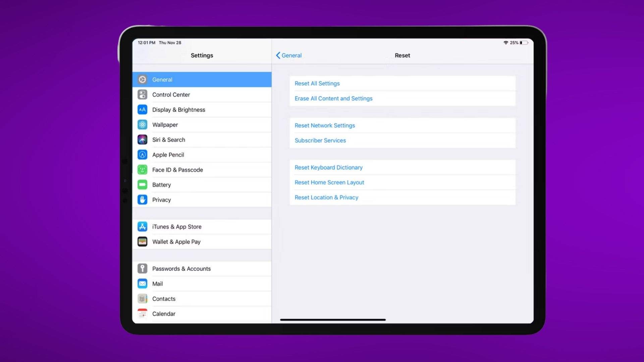Open Siri & Search settings
This screenshot has width=644, height=362.
click(202, 140)
